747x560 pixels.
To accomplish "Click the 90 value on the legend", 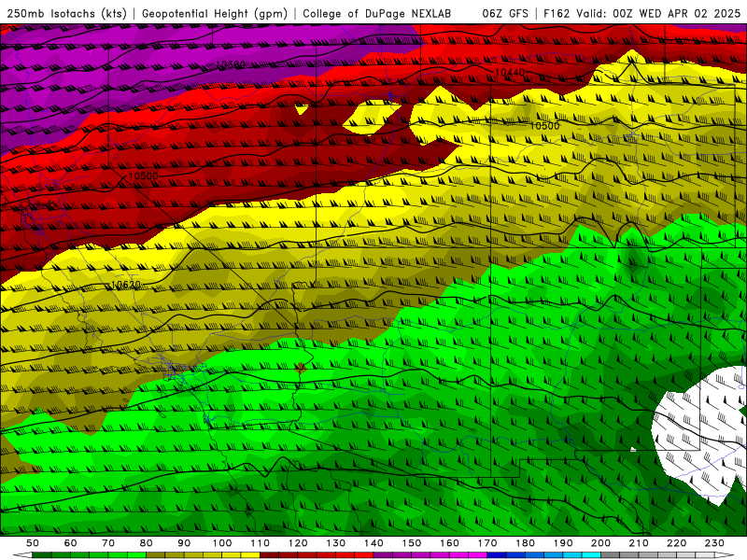I will pyautogui.click(x=184, y=543).
